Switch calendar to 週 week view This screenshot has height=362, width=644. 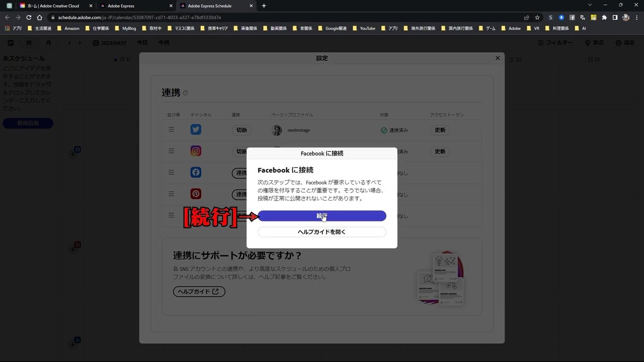coord(28,43)
